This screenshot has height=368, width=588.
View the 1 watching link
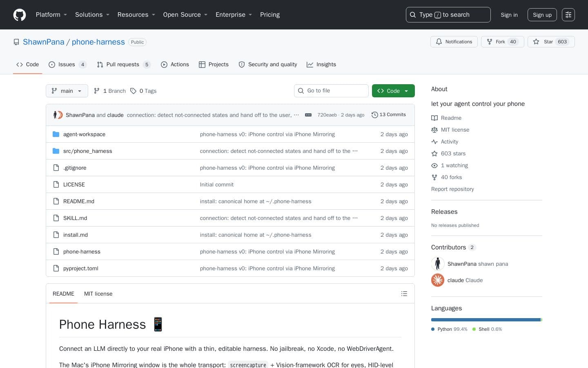click(450, 165)
